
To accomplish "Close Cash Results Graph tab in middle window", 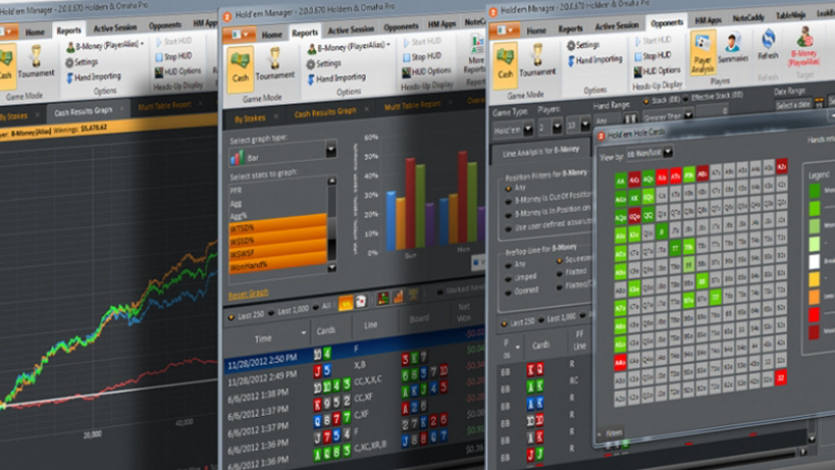I will tap(367, 110).
